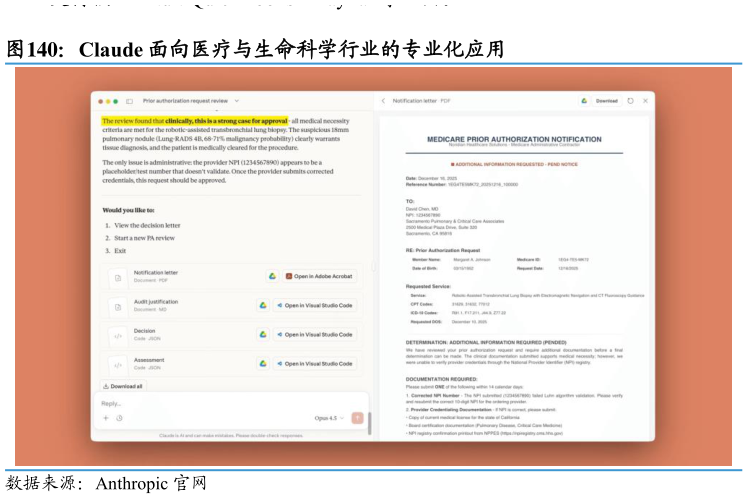The width and height of the screenshot is (748, 499).
Task: Click the 'DOCUMENTATION REQUIRED:' heading
Action: point(441,379)
